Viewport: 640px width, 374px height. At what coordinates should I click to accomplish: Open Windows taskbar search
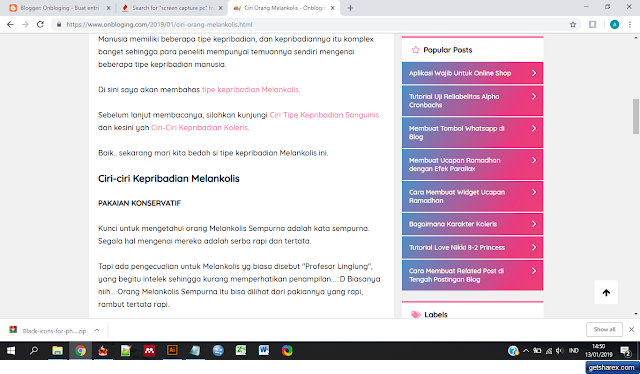click(x=34, y=350)
